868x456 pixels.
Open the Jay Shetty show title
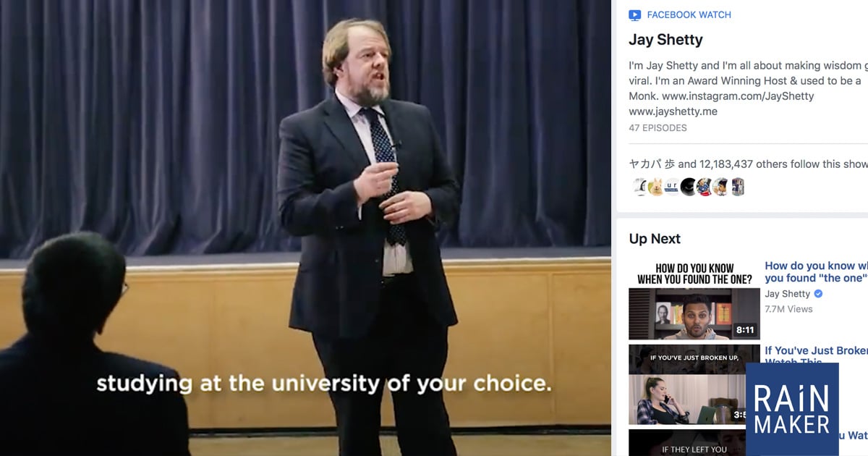(x=665, y=40)
